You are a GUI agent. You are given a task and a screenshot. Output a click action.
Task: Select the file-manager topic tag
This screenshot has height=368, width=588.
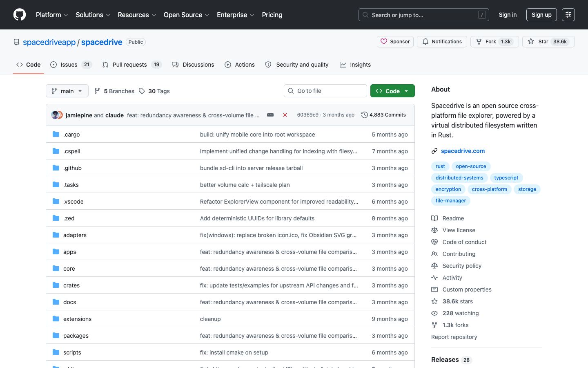point(451,201)
